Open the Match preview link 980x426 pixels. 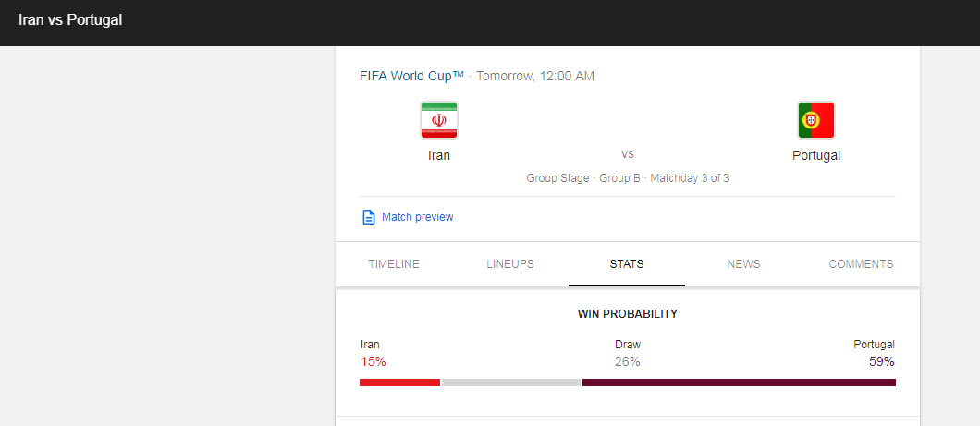pos(417,217)
